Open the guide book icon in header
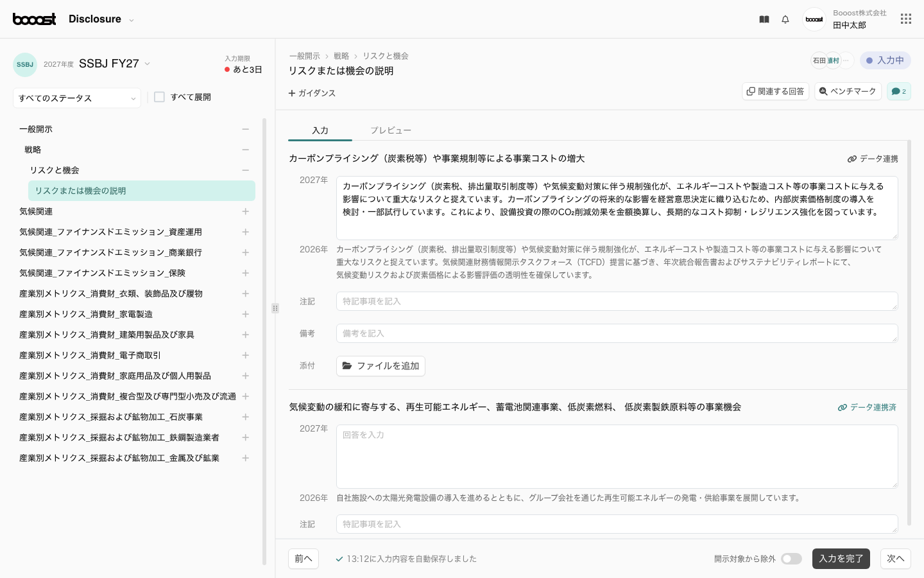 click(764, 19)
